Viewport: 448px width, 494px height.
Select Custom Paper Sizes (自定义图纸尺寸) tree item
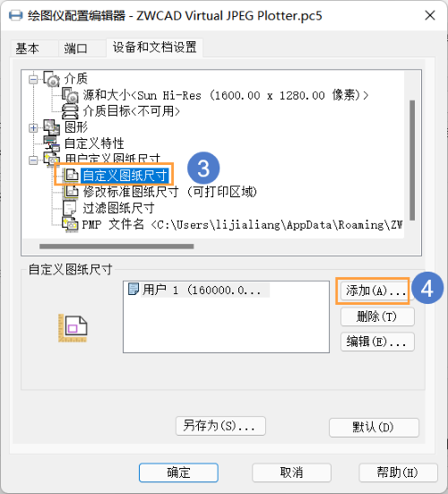pyautogui.click(x=125, y=176)
